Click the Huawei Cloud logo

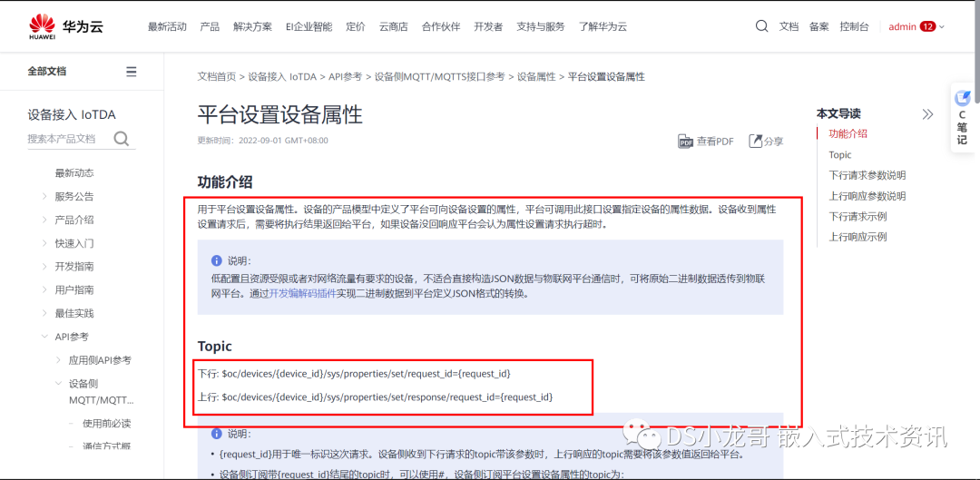coord(65,26)
